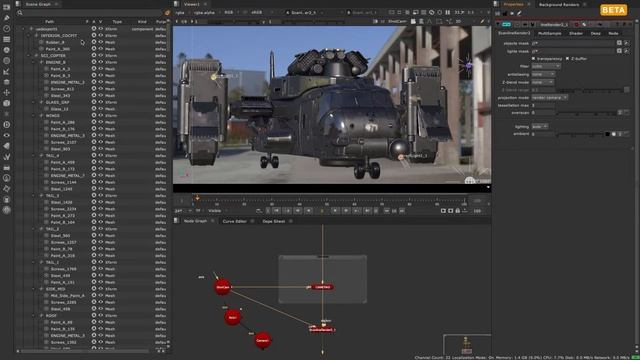Toggle the transparency checkbox

click(x=533, y=58)
